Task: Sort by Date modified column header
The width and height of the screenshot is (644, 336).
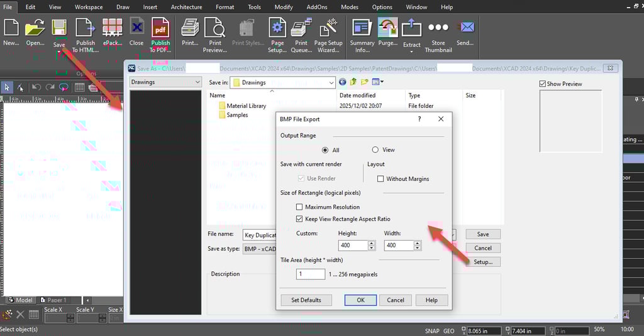Action: click(357, 95)
